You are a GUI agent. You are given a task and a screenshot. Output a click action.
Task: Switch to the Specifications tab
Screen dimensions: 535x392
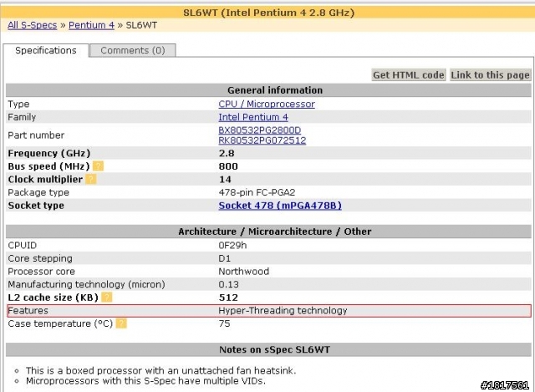pyautogui.click(x=46, y=50)
